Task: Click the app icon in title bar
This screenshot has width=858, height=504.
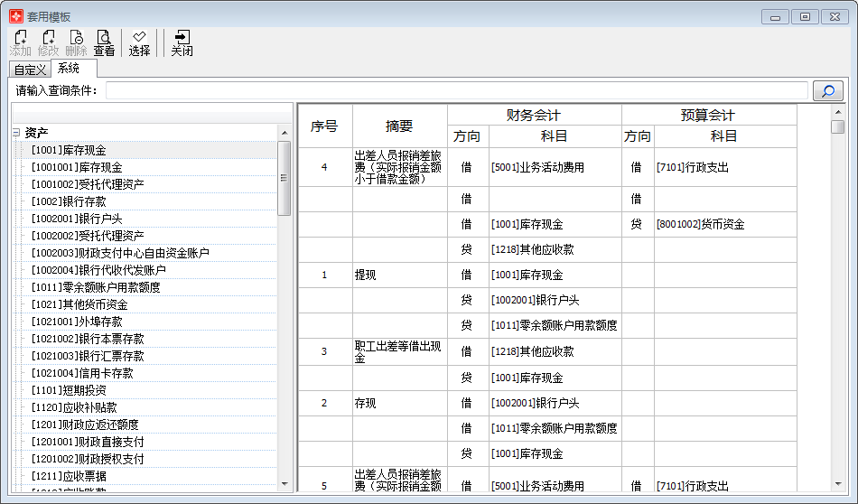Action: pos(15,16)
